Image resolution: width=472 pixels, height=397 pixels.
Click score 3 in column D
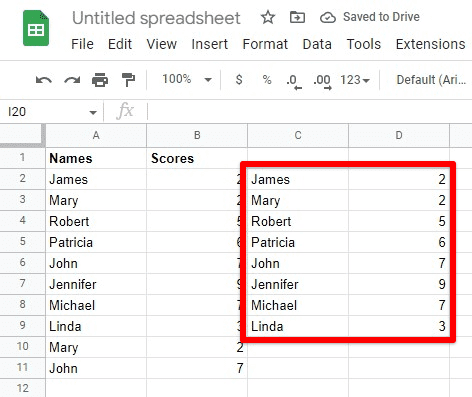coord(399,326)
